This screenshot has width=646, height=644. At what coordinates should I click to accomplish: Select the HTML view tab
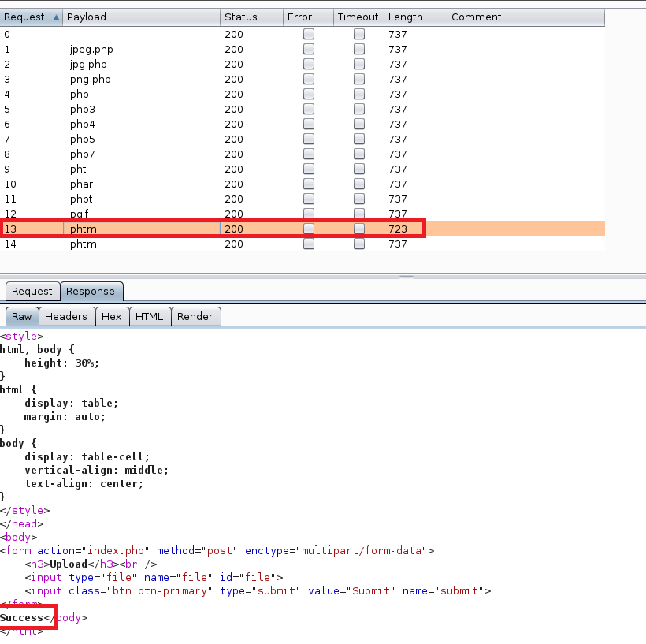[x=149, y=316]
